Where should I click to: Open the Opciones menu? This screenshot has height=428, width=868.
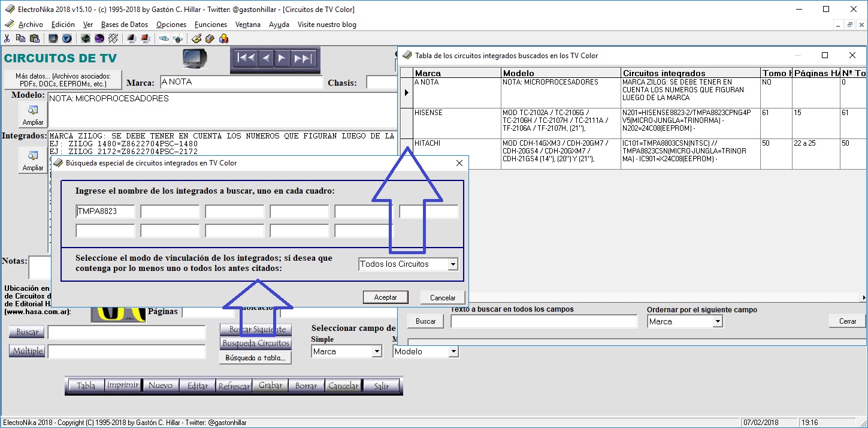[x=171, y=25]
